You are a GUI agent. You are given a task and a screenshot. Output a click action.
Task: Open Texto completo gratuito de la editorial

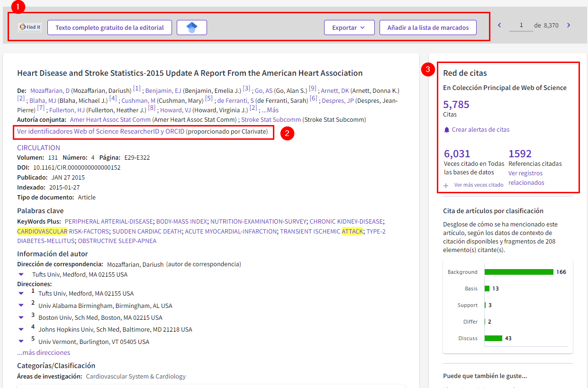click(110, 27)
